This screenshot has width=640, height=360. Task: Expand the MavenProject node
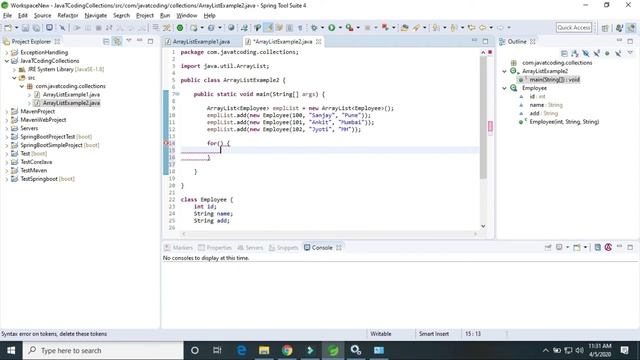tap(6, 111)
